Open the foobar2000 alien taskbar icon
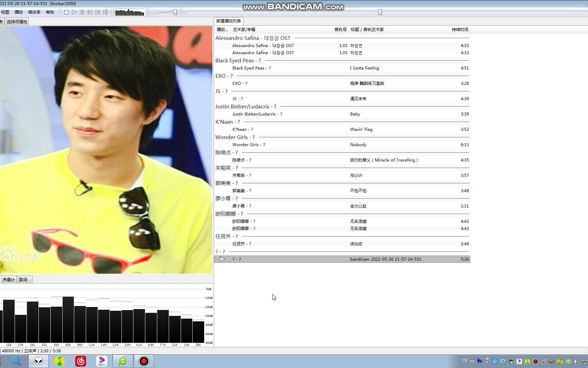Image resolution: width=588 pixels, height=368 pixels. 38,361
